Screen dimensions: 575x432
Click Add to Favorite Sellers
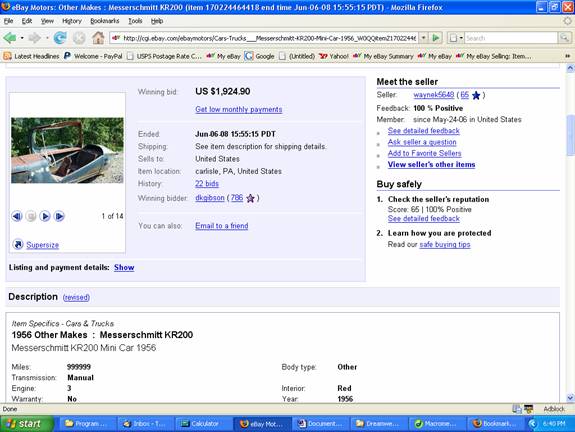pyautogui.click(x=425, y=153)
